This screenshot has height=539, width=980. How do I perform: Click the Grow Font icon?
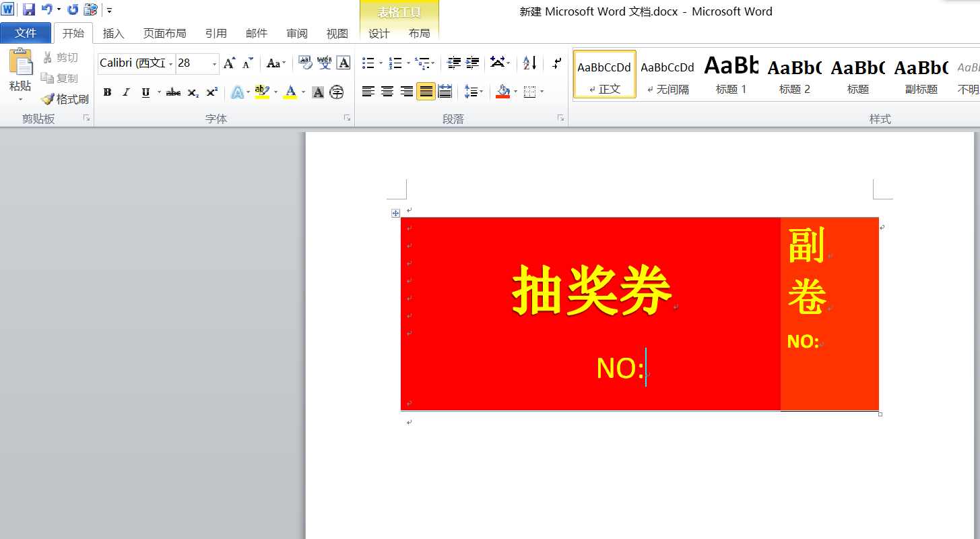230,63
